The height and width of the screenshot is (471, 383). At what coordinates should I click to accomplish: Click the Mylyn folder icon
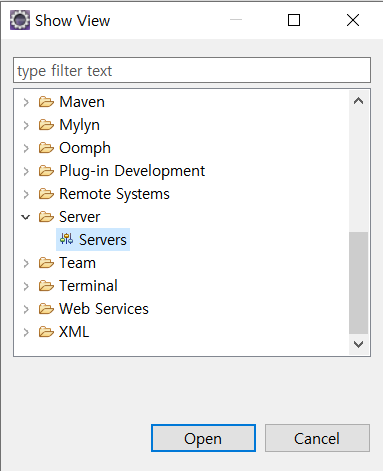point(46,125)
